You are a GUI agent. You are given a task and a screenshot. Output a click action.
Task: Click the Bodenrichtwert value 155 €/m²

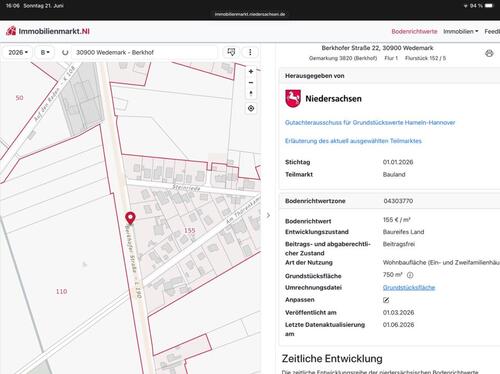[396, 220]
